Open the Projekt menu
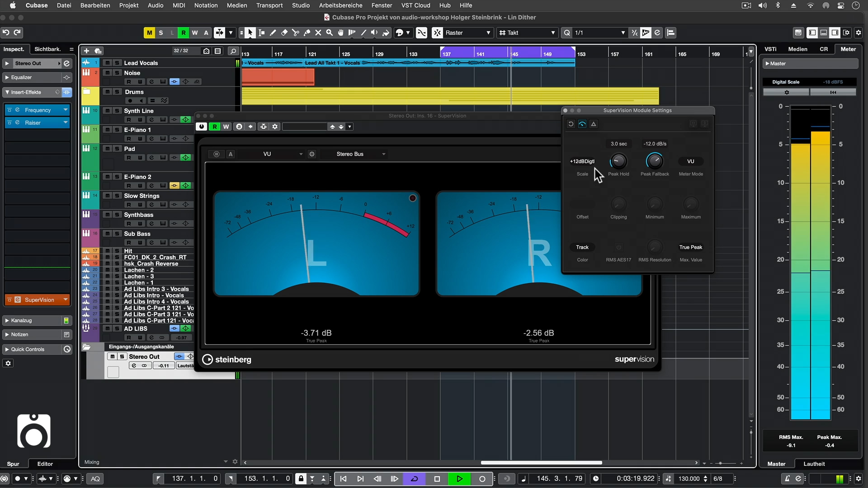Viewport: 868px width, 488px height. 129,5
